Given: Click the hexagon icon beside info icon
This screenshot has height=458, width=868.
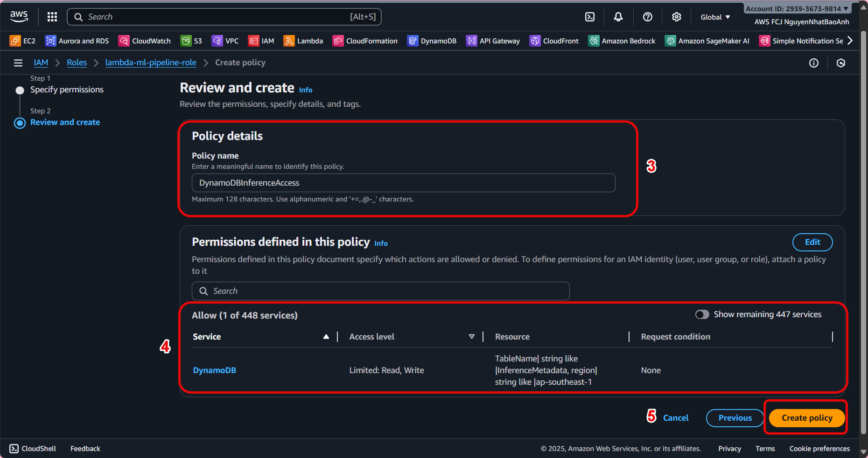Looking at the screenshot, I should pyautogui.click(x=841, y=63).
